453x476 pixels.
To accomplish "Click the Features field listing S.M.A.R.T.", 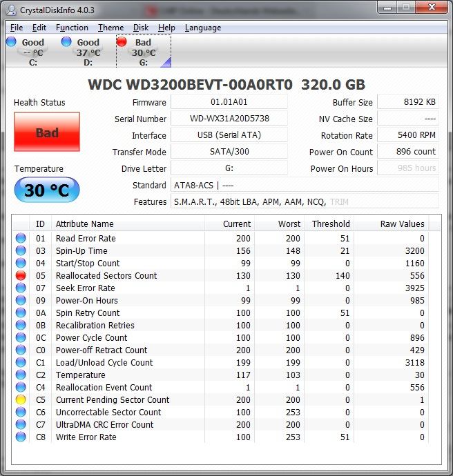I will coord(305,201).
